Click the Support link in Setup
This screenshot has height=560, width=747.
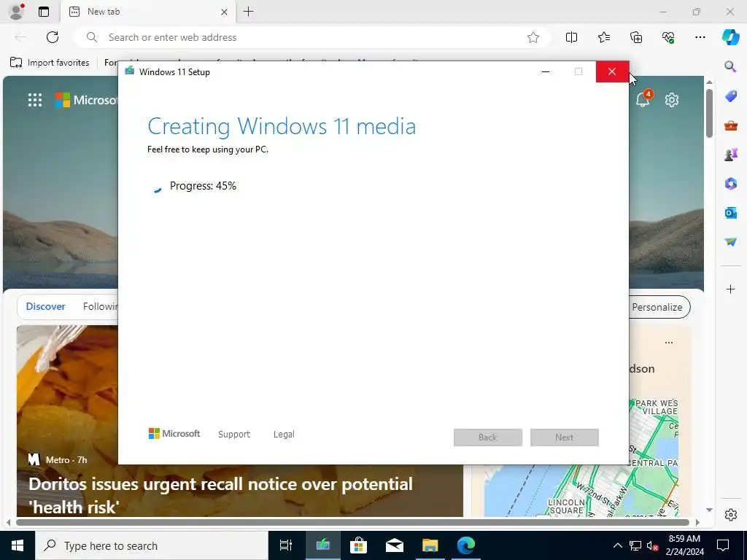234,435
